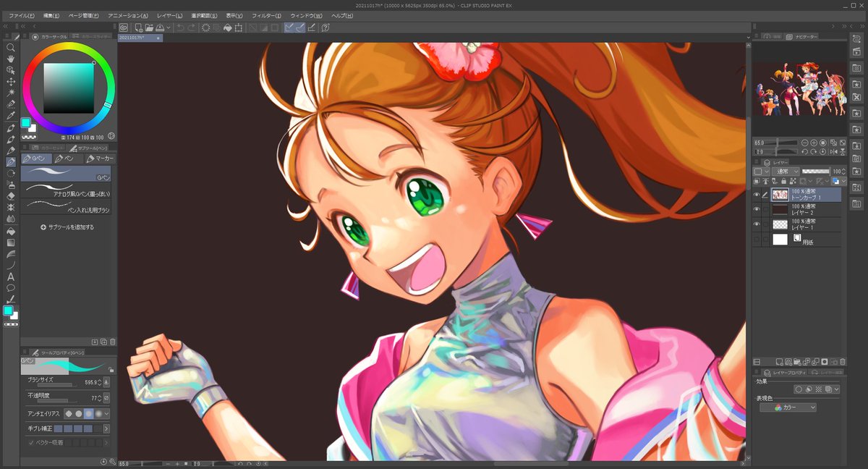Select the Balloon tool

[11, 287]
